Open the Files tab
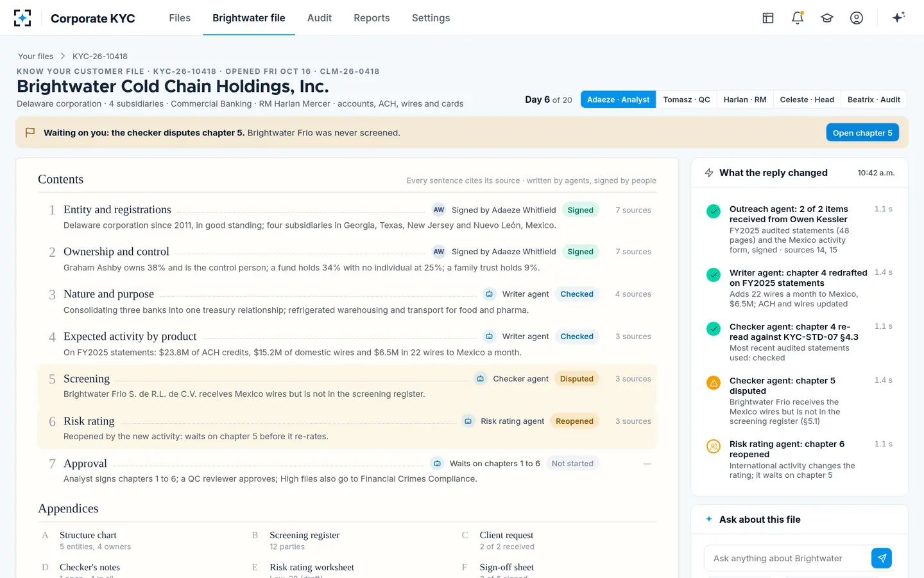Viewport: 924px width, 578px height. click(180, 18)
